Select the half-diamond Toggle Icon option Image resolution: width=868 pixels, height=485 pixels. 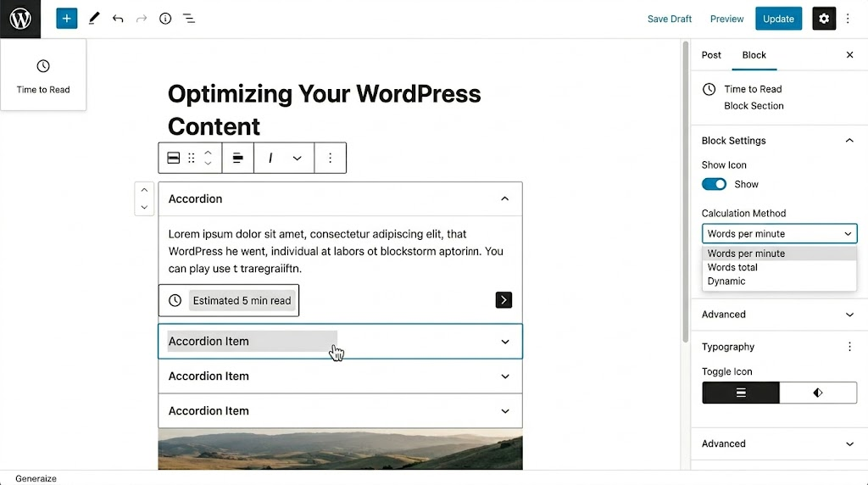tap(818, 393)
